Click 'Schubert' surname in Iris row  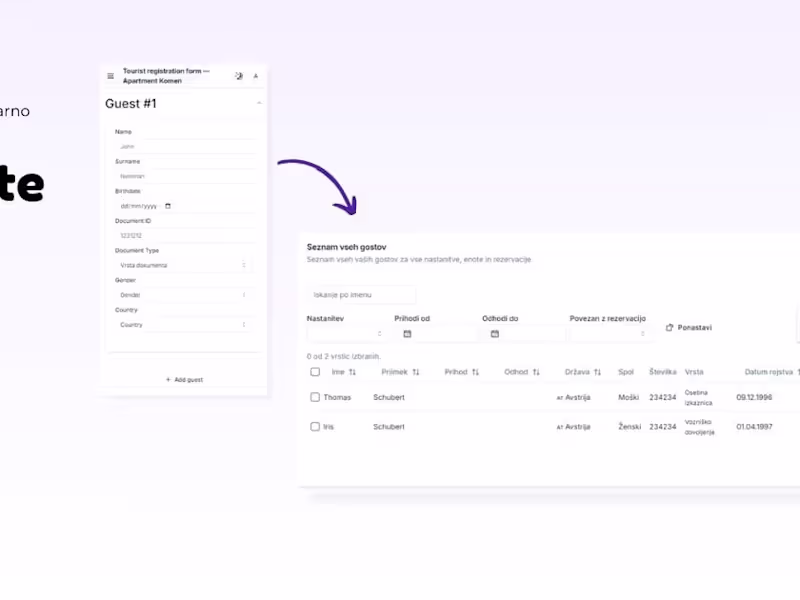click(389, 427)
